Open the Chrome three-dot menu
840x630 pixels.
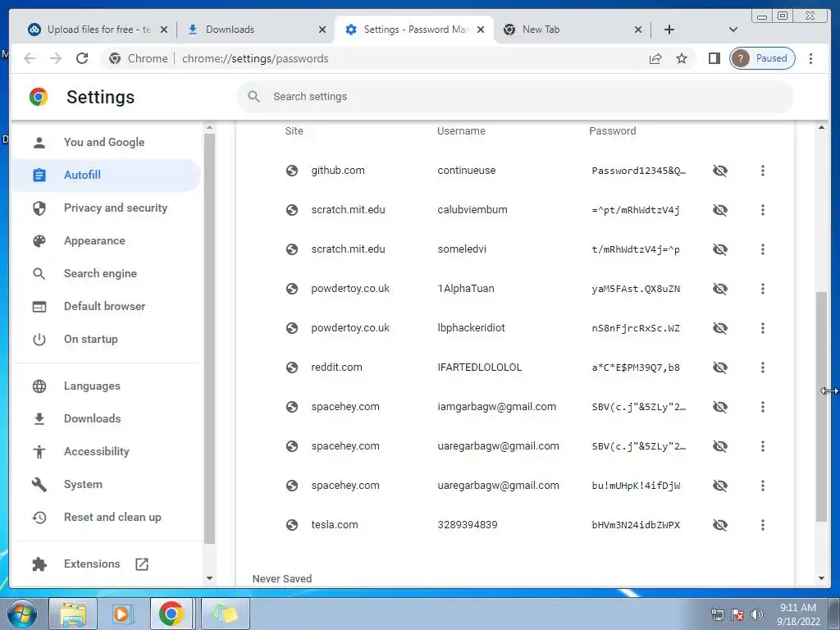[810, 58]
